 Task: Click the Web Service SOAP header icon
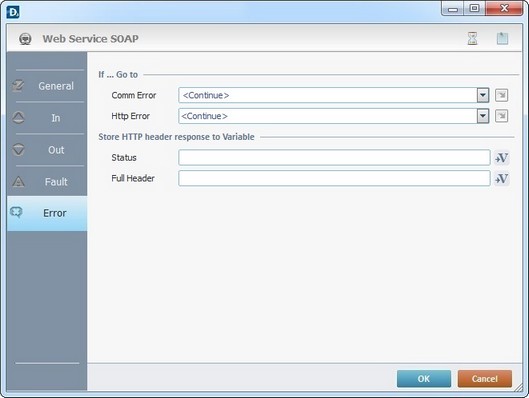(x=25, y=39)
